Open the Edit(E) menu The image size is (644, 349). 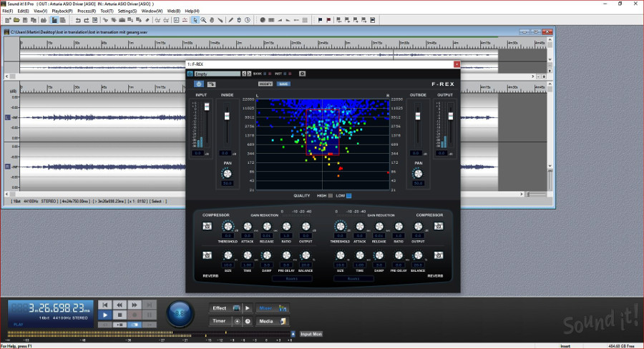point(23,11)
